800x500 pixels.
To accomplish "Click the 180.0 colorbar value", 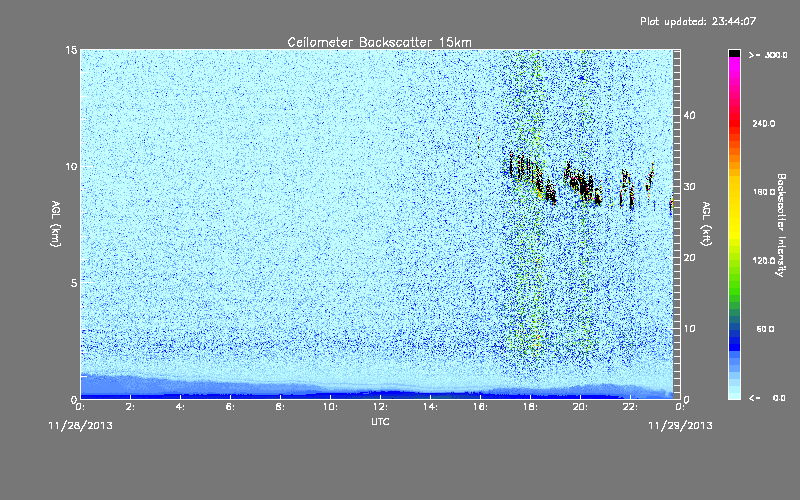I will click(763, 192).
